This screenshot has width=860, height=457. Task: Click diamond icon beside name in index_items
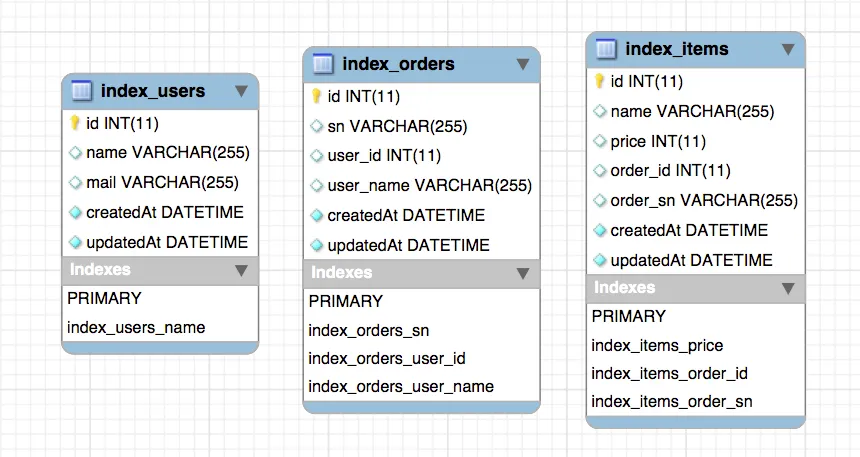pyautogui.click(x=599, y=111)
